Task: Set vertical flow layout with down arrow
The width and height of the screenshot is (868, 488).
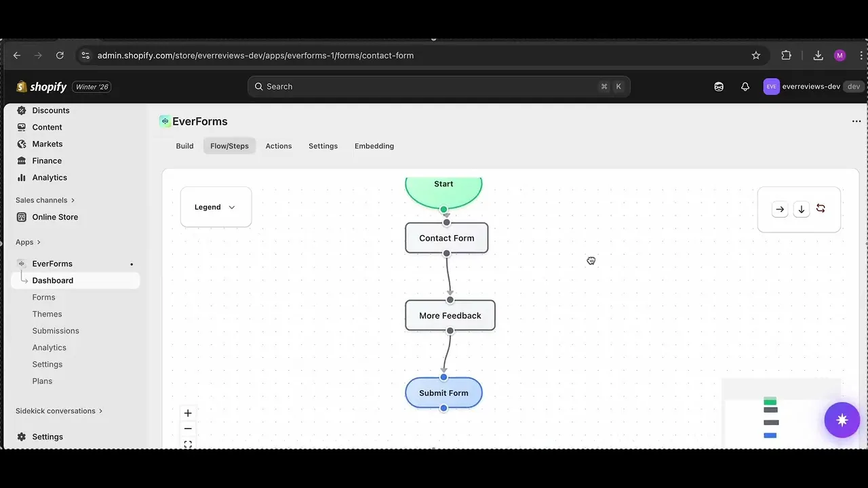Action: pos(802,209)
